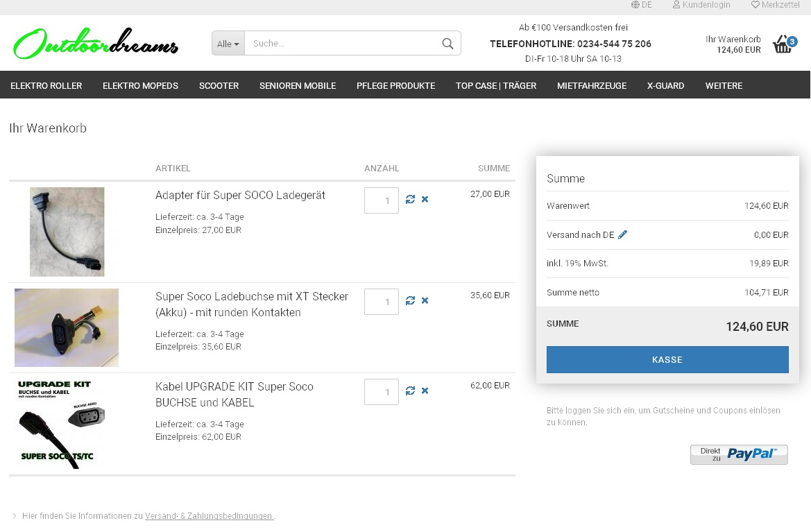Delete Super Soco Ladebuchse from cart

tap(425, 301)
